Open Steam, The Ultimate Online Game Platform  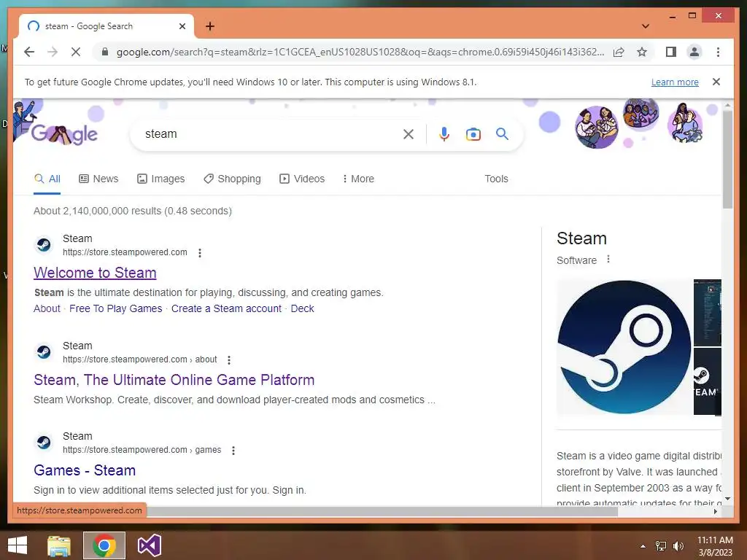click(174, 380)
